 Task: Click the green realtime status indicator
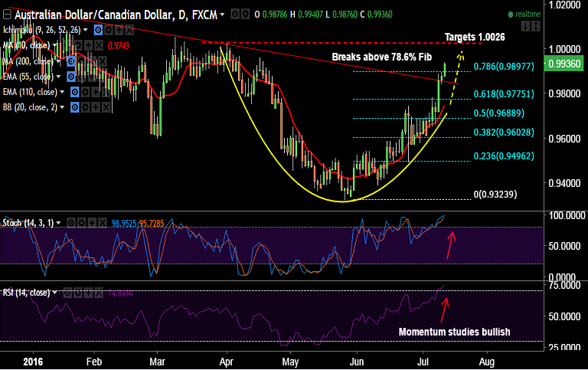(x=524, y=15)
